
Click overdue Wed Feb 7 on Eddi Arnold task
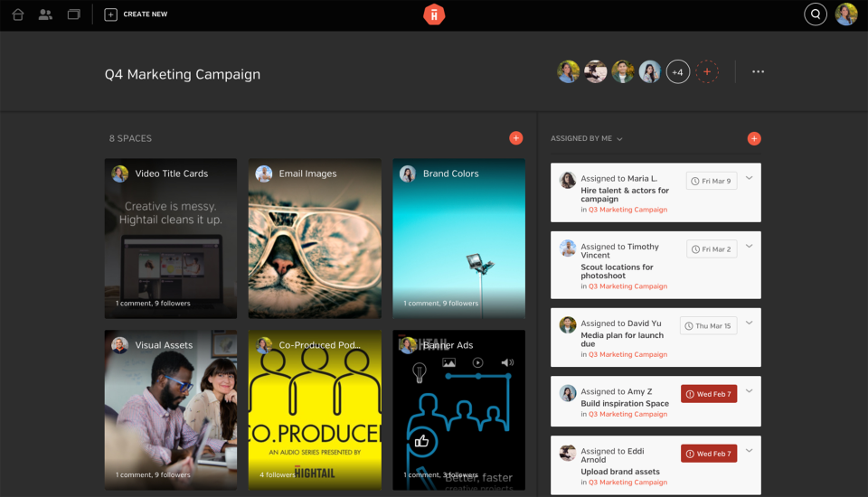[x=709, y=454]
